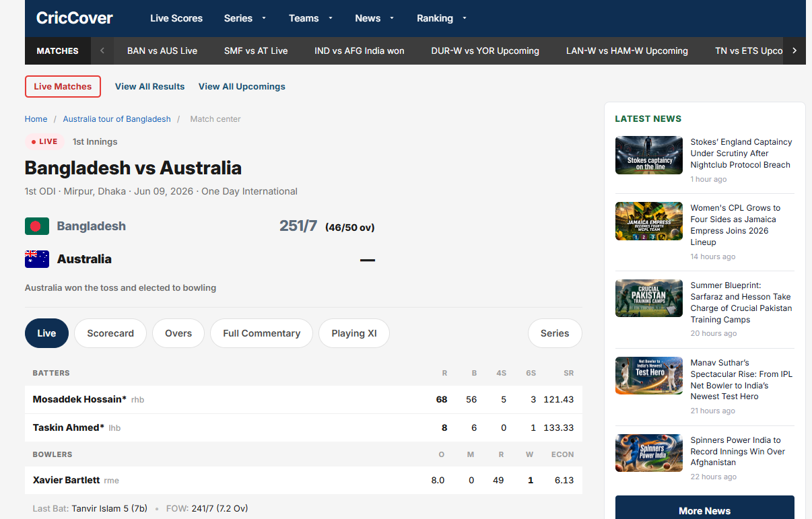
Task: Open LAN-W vs HAM-W Upcoming match
Action: [627, 50]
